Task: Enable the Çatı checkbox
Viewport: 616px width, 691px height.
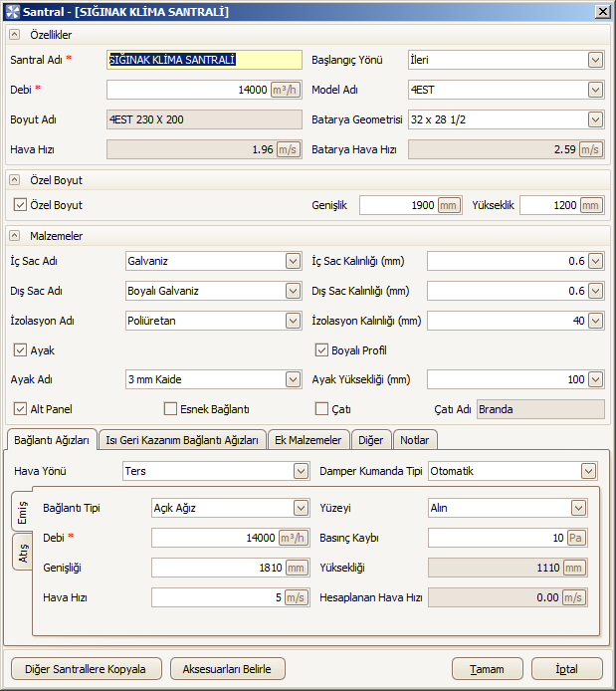Action: click(x=321, y=409)
